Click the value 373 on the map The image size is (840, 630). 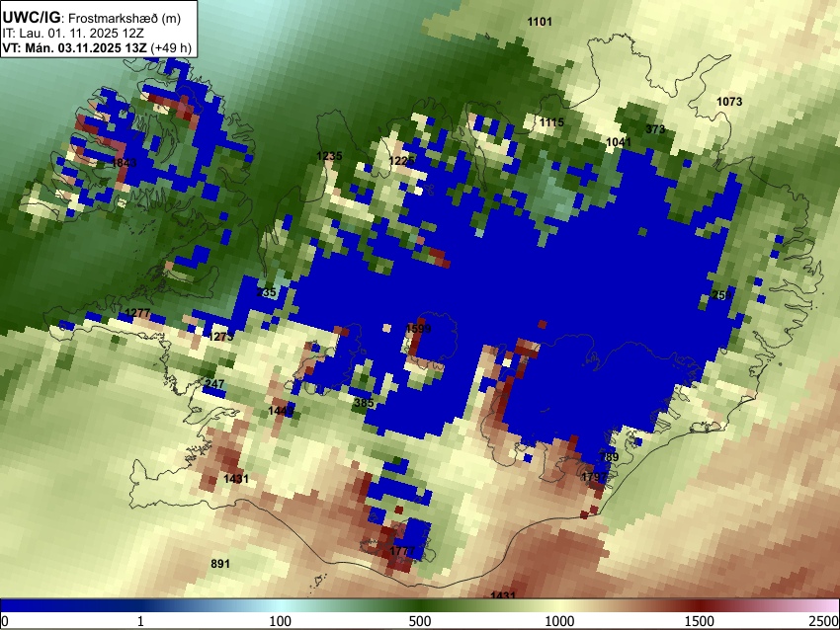point(655,129)
